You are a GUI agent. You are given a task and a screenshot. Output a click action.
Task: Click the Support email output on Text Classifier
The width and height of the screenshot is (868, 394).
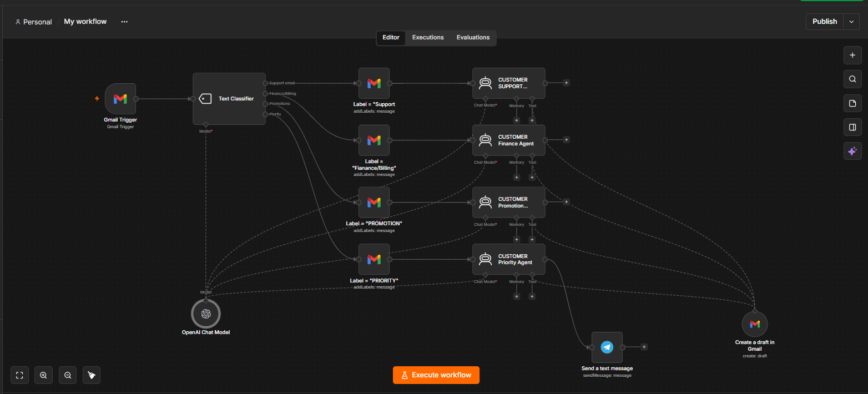click(x=265, y=83)
